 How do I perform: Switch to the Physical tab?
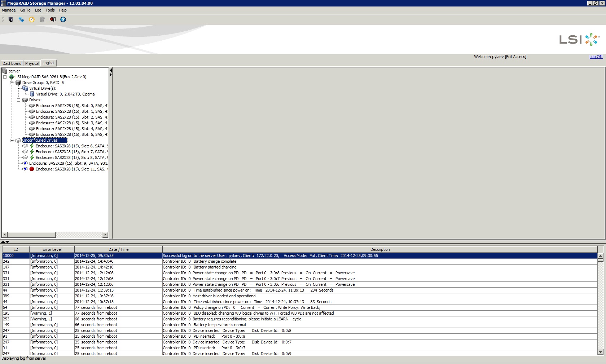click(32, 63)
